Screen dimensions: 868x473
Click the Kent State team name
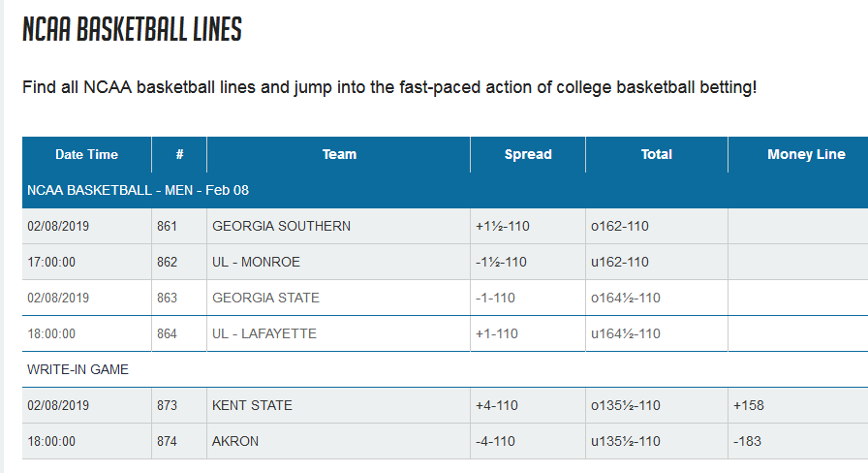point(252,405)
